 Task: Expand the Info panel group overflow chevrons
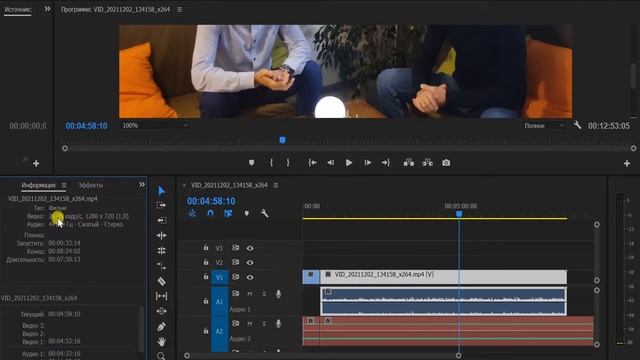click(x=142, y=184)
